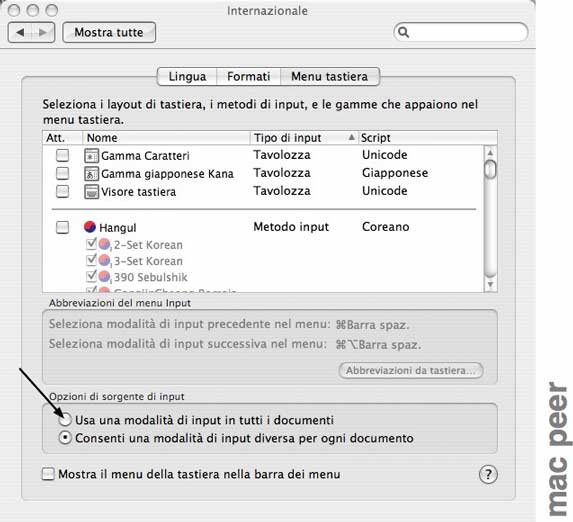Click the Visore tastiera keyboard icon
The image size is (573, 522).
coord(91,192)
